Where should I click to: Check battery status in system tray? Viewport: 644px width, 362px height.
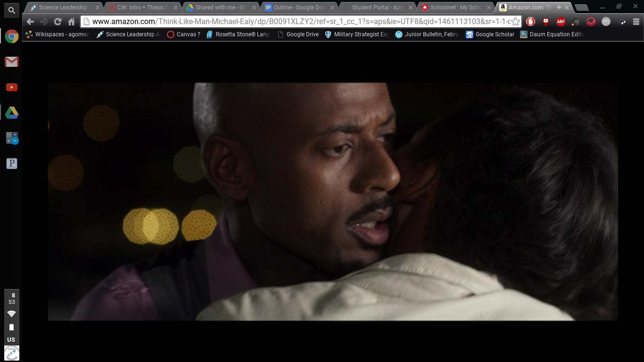[x=12, y=327]
